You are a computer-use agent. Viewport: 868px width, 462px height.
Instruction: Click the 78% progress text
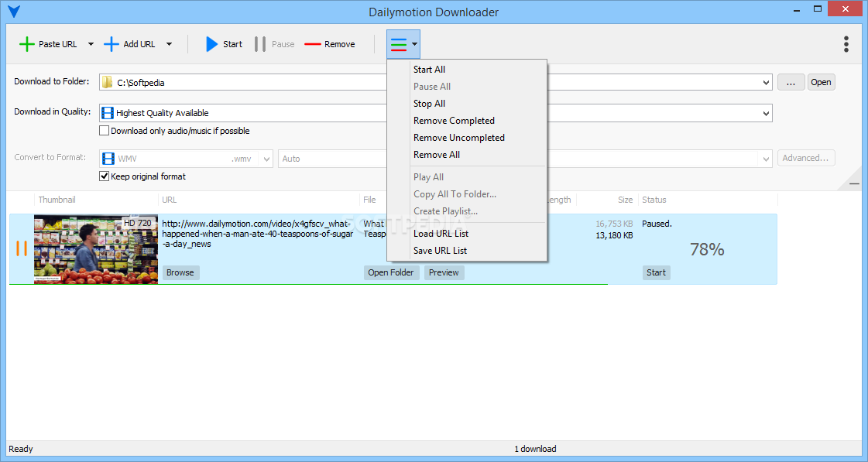click(x=707, y=249)
